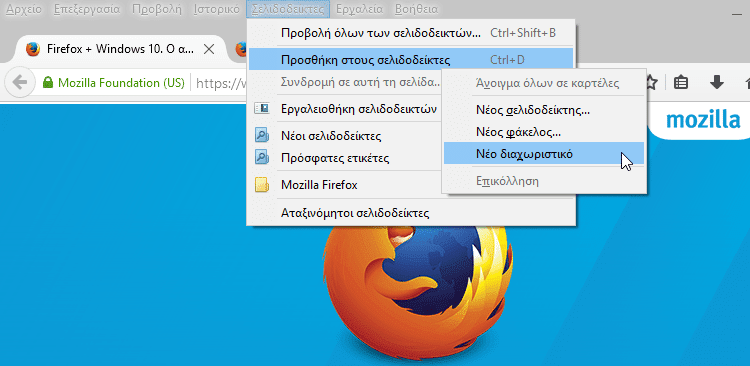Open the Mozilla Firefox bookmark folder
Screen dimensions: 750x366
click(x=345, y=185)
